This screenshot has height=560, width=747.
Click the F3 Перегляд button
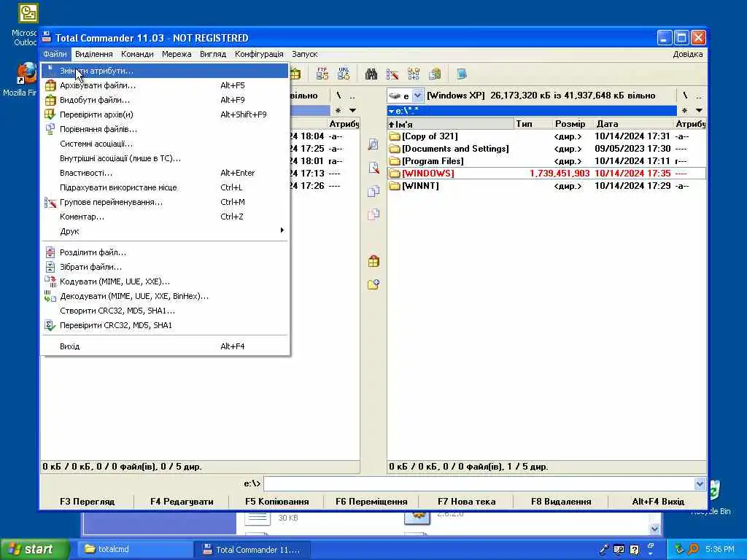[88, 502]
